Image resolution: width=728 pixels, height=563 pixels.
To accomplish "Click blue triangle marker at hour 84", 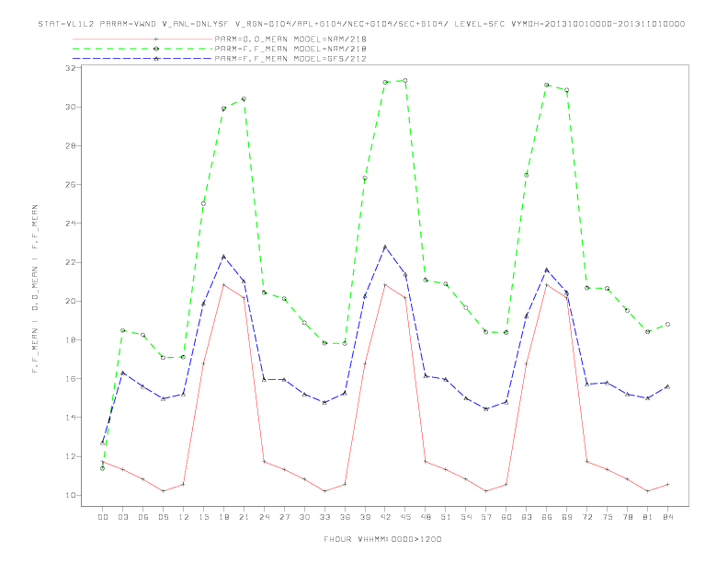I will point(667,386).
